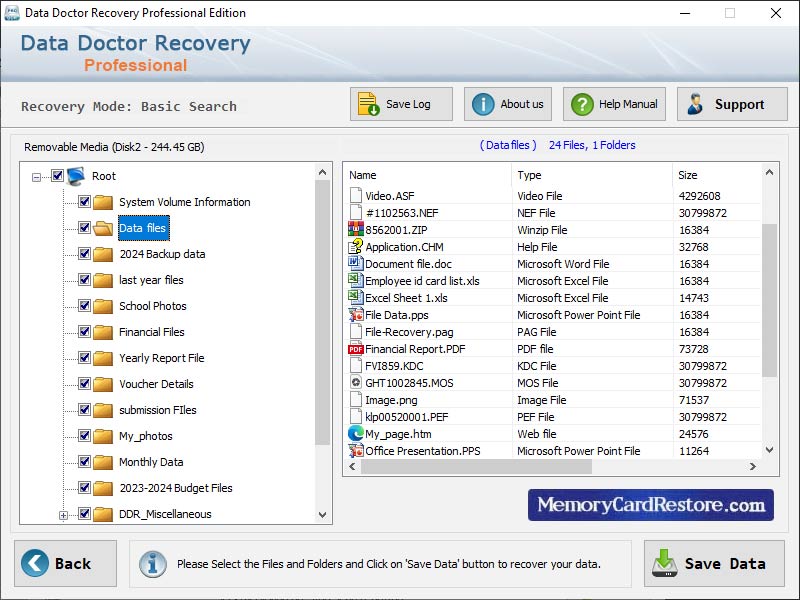Click the green Help Manual icon

pyautogui.click(x=580, y=104)
